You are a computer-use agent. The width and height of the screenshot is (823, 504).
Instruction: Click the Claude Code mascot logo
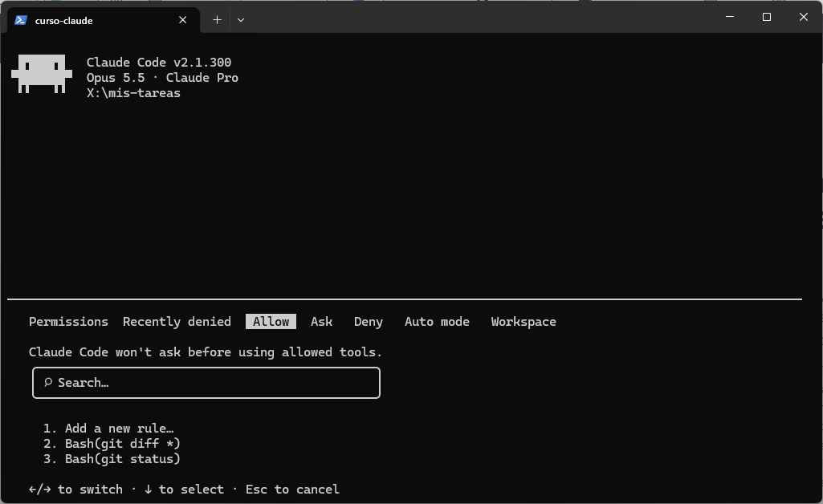(x=42, y=74)
